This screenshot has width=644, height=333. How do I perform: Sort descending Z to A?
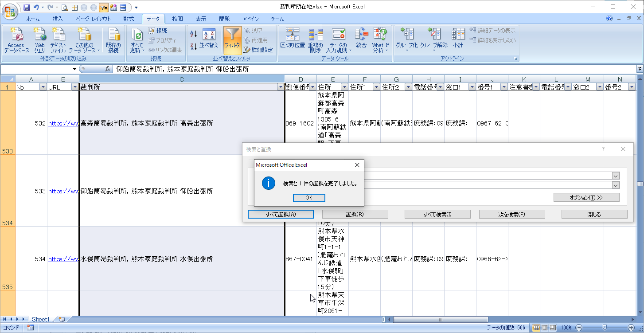coord(194,47)
